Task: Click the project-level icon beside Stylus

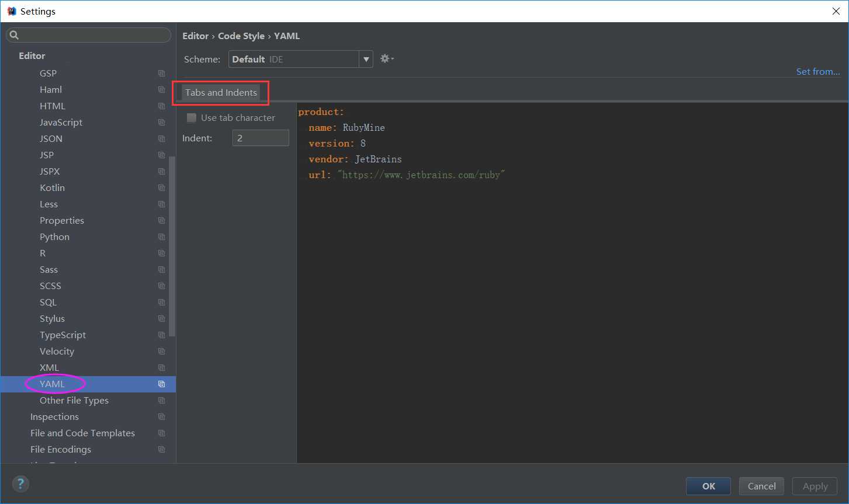Action: click(161, 319)
